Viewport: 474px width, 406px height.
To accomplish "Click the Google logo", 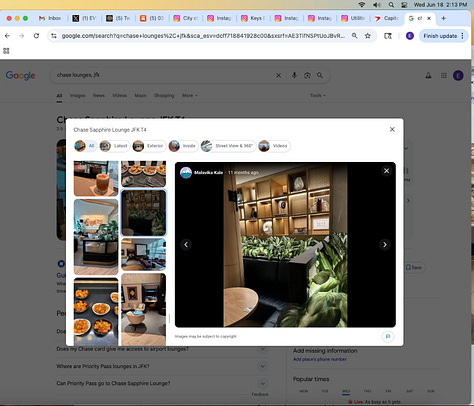I will (21, 76).
